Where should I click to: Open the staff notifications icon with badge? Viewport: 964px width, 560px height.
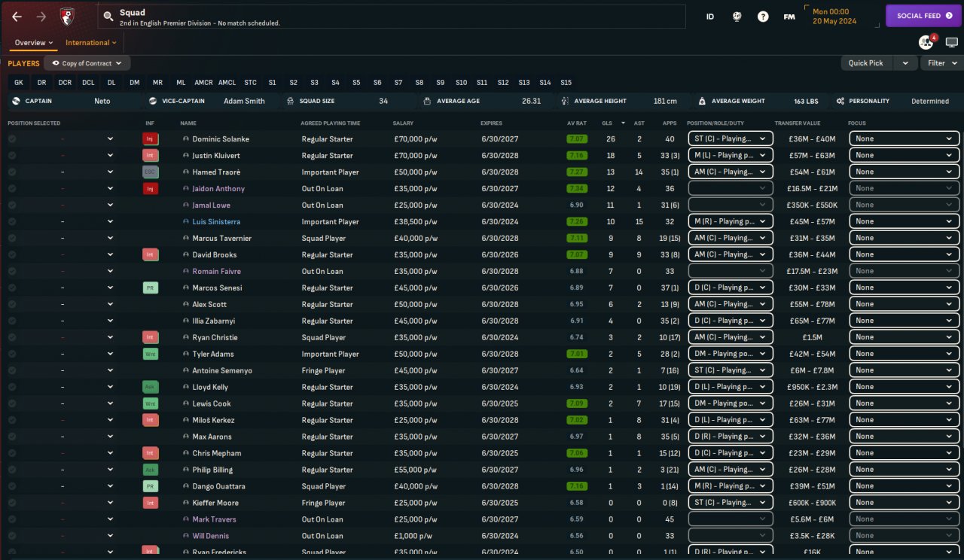click(926, 42)
